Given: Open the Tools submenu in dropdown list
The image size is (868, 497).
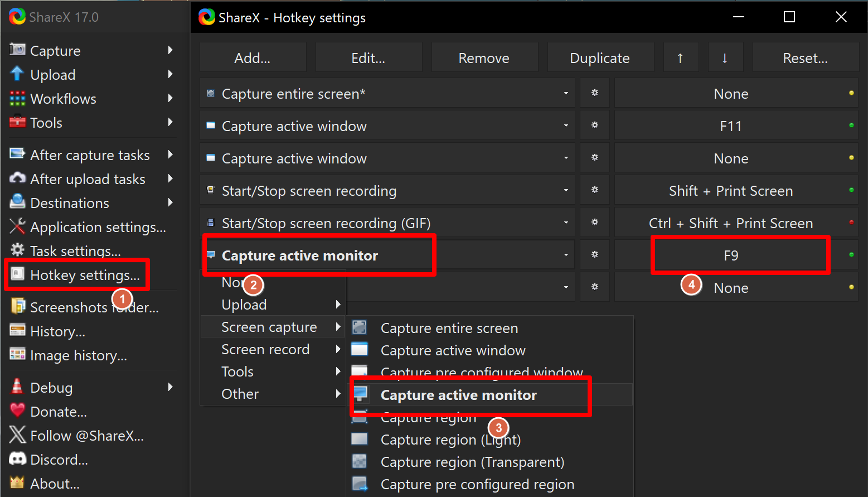Looking at the screenshot, I should pyautogui.click(x=273, y=371).
